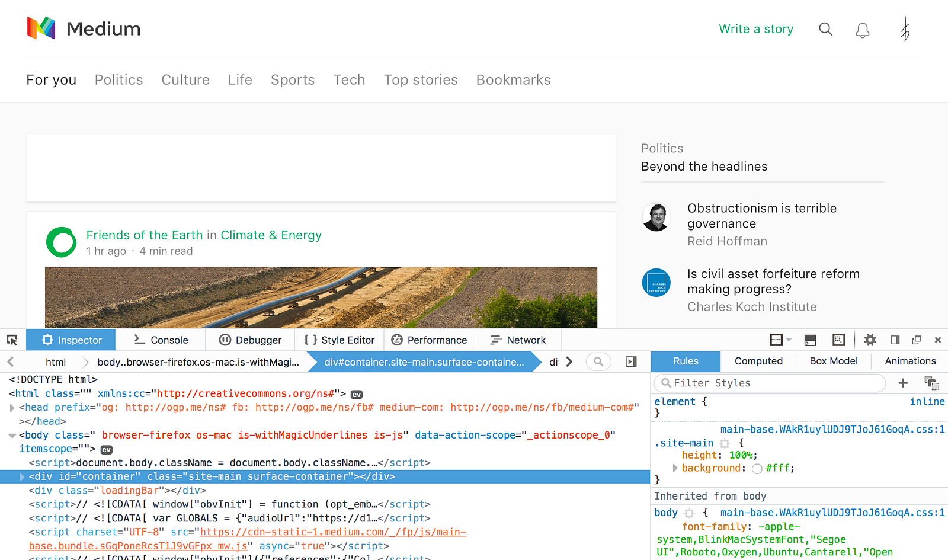948x560 pixels.
Task: Open the Medium search magnifier
Action: pyautogui.click(x=825, y=29)
